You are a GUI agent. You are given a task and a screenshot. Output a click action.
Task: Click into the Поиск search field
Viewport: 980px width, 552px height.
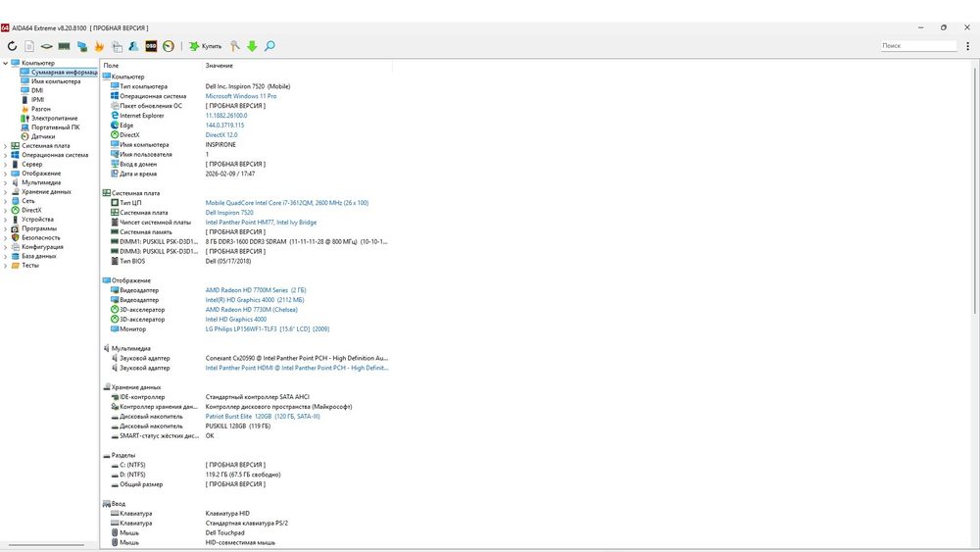click(x=918, y=46)
